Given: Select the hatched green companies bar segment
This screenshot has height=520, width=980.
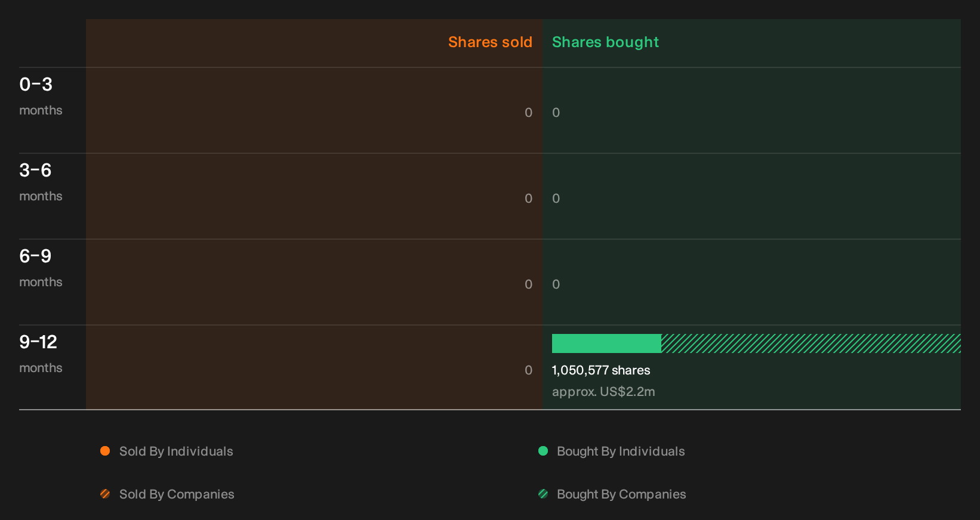Looking at the screenshot, I should 811,343.
